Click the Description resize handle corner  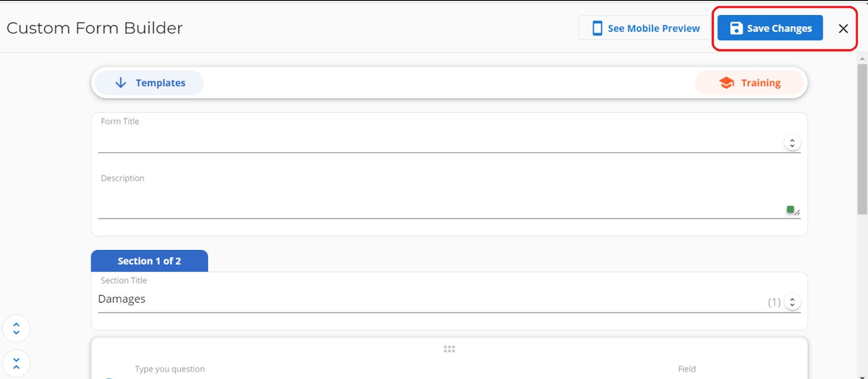(x=797, y=213)
